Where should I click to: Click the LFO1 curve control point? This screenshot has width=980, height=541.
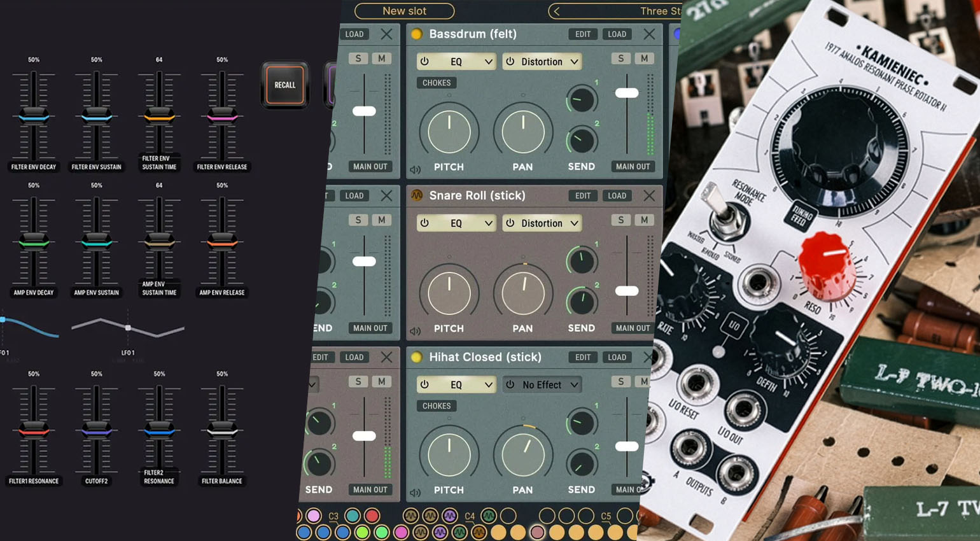[x=128, y=328]
